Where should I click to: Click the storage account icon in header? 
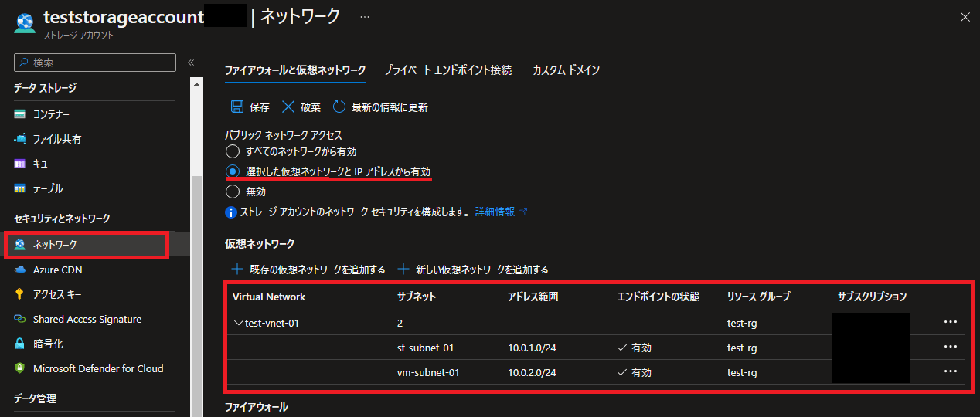pos(25,25)
